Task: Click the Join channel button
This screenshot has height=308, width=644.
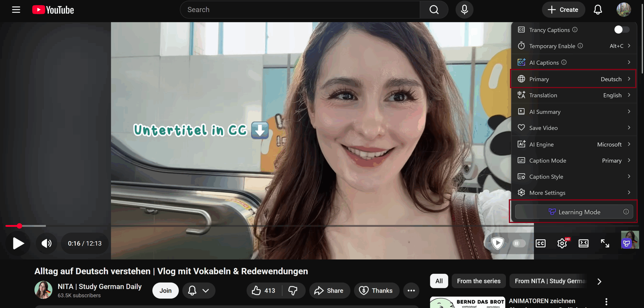Action: coord(165,291)
